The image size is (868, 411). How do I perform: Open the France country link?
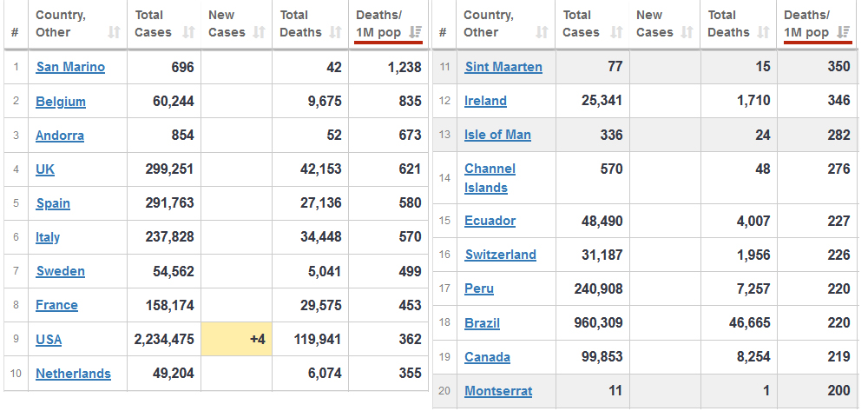pyautogui.click(x=56, y=305)
